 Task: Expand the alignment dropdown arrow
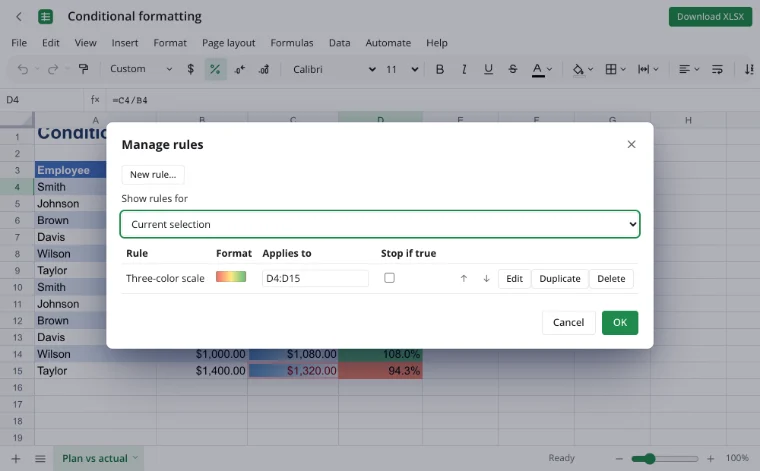click(697, 69)
